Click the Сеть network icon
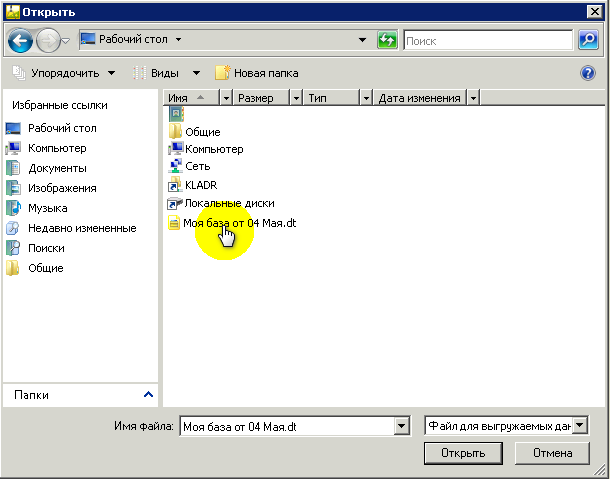This screenshot has width=610, height=479. pos(175,167)
